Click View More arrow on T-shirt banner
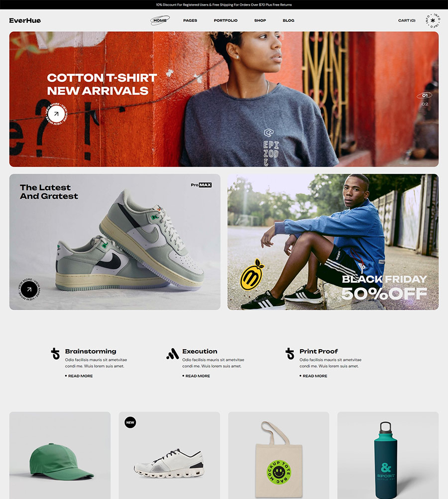This screenshot has width=448, height=499. point(56,114)
